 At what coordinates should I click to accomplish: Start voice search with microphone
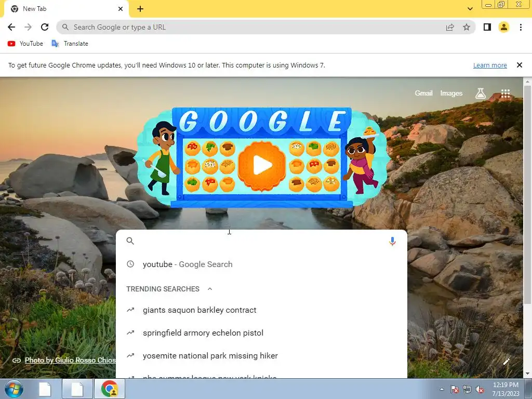[x=392, y=241]
